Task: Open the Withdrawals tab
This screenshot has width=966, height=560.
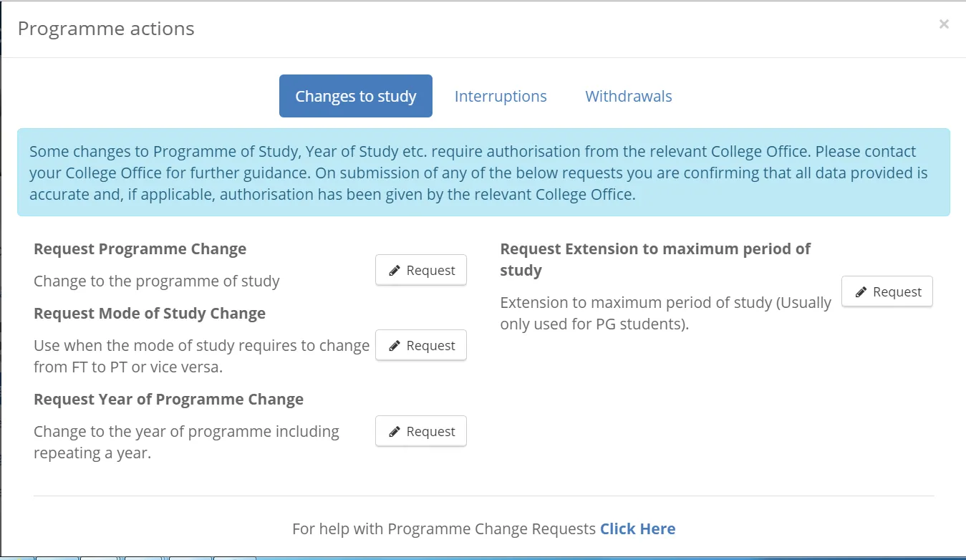Action: tap(628, 95)
